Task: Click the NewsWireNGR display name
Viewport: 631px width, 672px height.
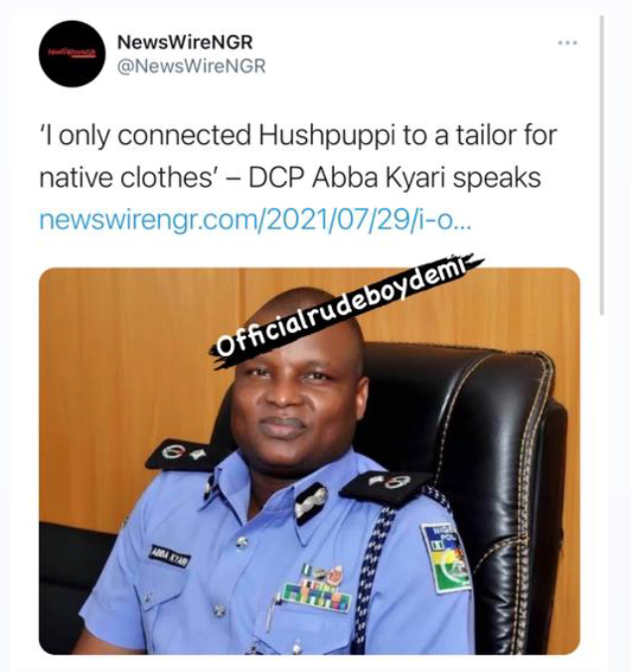Action: (x=185, y=42)
